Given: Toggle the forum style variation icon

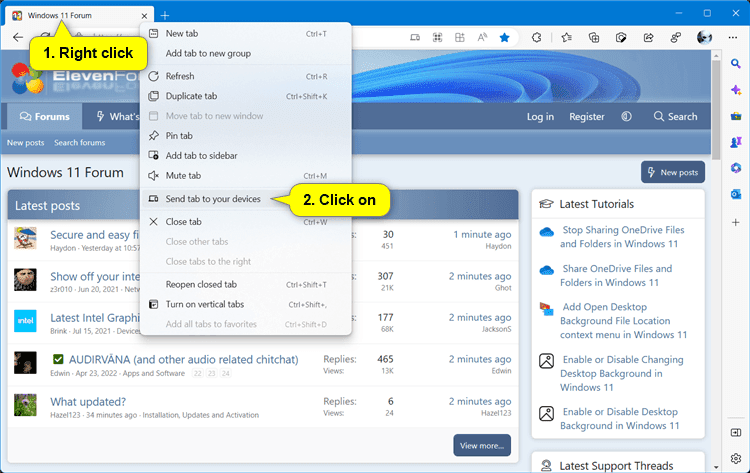Looking at the screenshot, I should coord(626,117).
